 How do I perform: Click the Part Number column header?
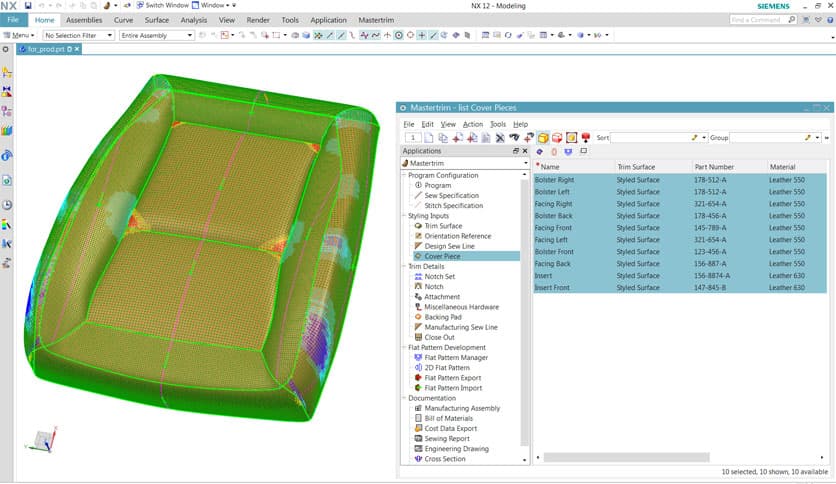[x=714, y=167]
